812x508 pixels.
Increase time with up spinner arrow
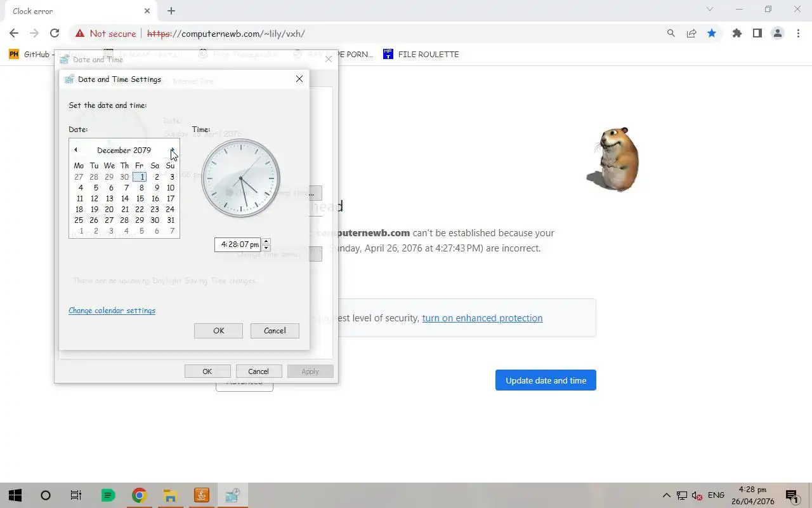(266, 241)
